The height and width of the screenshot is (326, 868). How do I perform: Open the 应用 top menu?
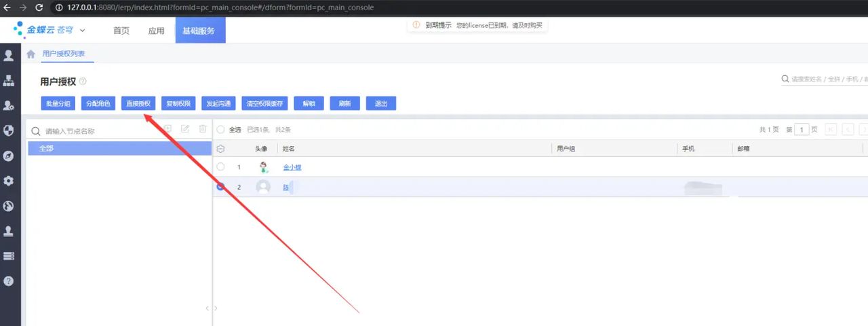(156, 31)
